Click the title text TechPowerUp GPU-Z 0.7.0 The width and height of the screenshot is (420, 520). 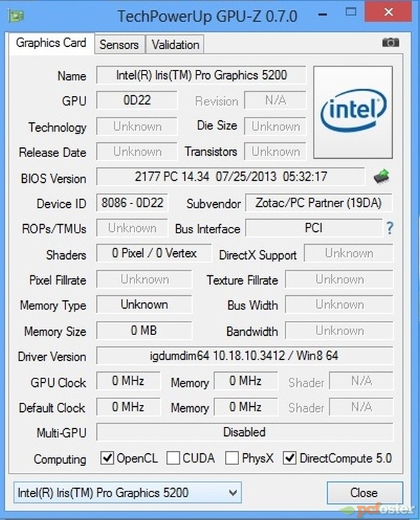tap(207, 16)
